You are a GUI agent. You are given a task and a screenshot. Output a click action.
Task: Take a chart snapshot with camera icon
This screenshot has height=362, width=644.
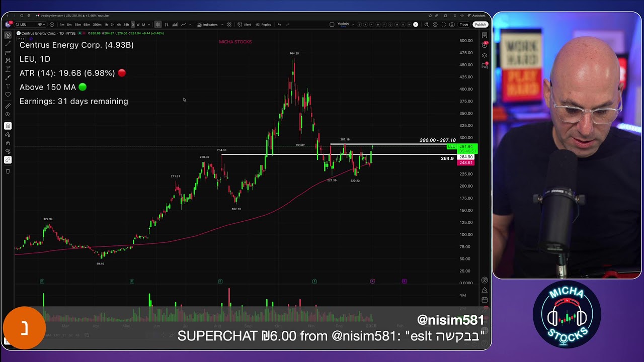pyautogui.click(x=452, y=24)
